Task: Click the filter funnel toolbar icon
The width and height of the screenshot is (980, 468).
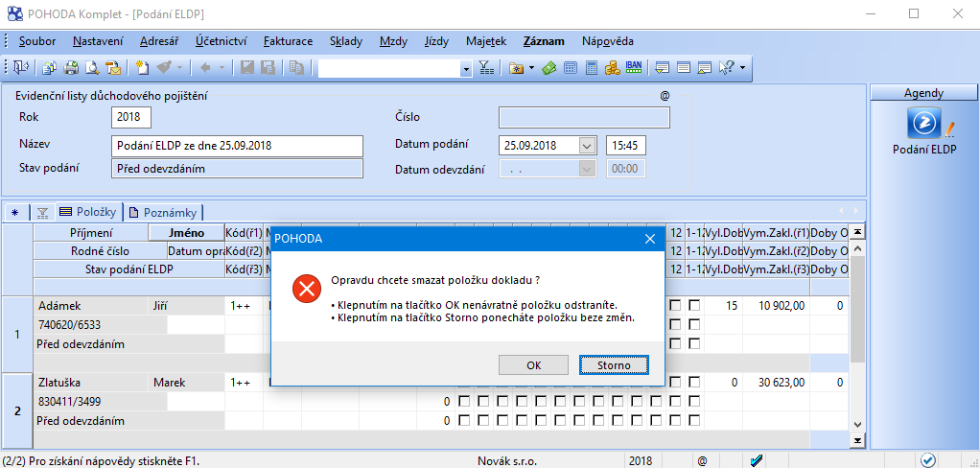Action: pos(487,67)
